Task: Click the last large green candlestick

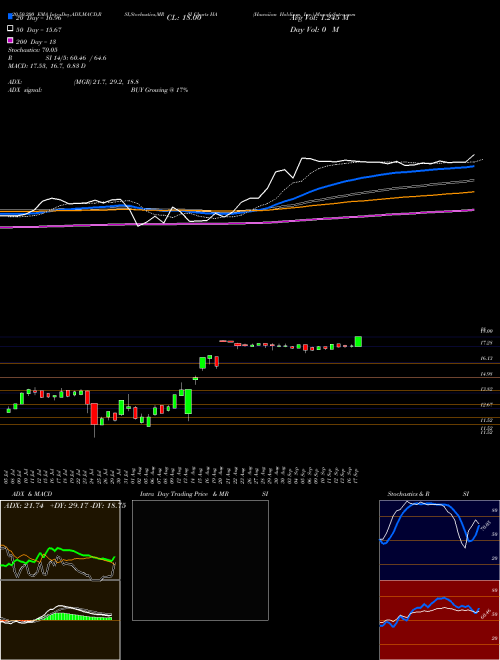Action: coord(358,341)
